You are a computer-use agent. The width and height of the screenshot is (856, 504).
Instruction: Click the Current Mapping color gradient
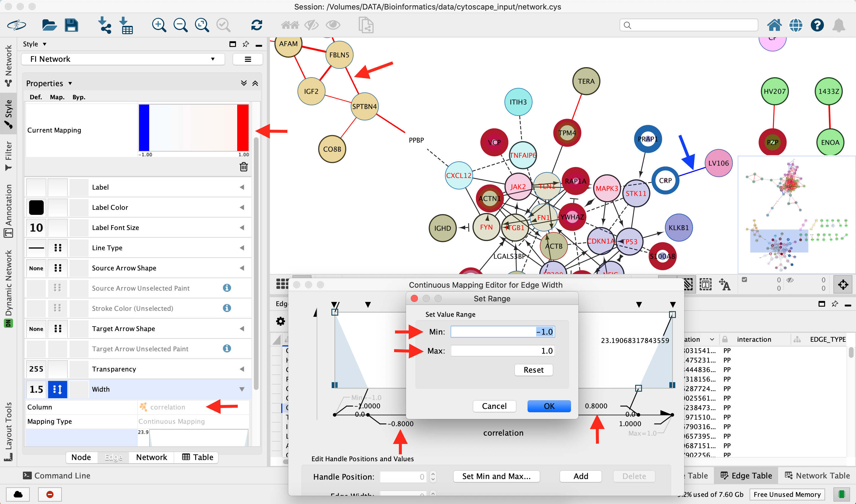(193, 128)
